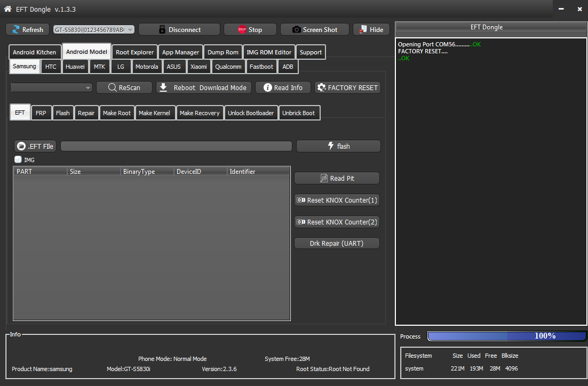The width and height of the screenshot is (588, 386).
Task: Open the device selection dropdown GT-S5830i
Action: (x=94, y=30)
